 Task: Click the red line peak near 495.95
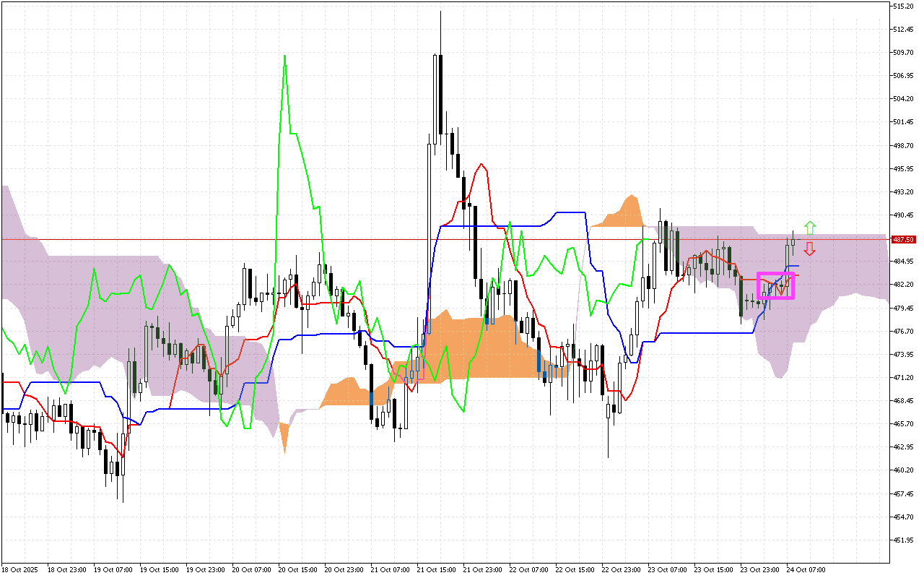click(x=481, y=165)
